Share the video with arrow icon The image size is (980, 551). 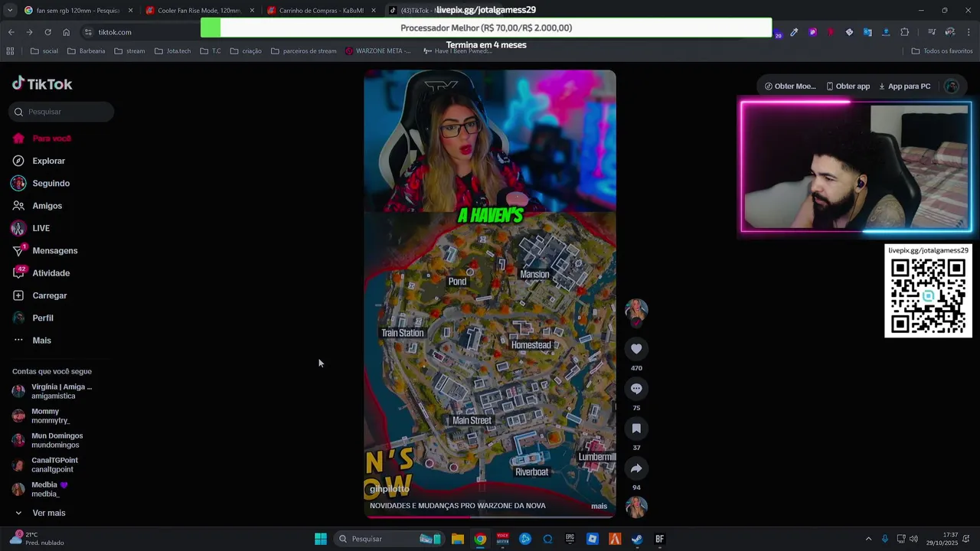pos(636,468)
